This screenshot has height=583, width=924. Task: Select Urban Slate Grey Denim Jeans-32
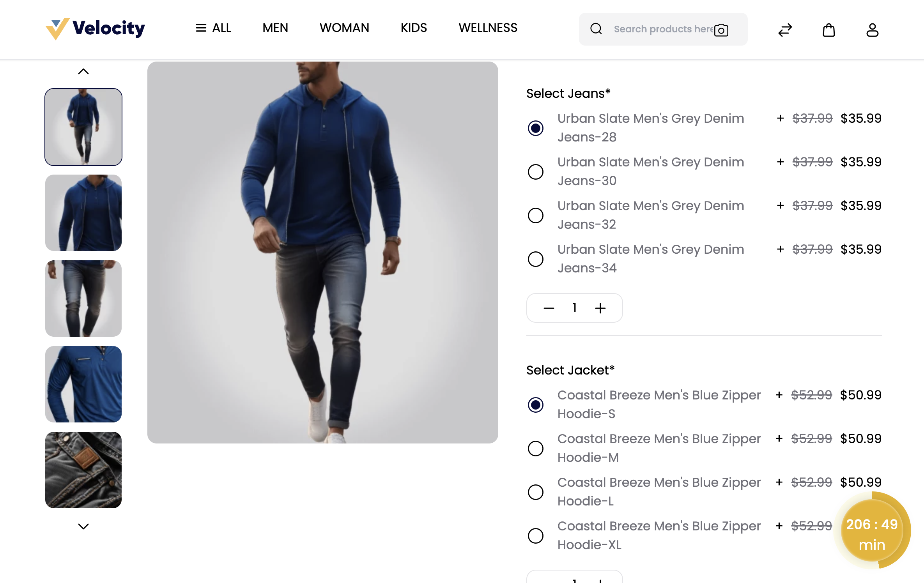(536, 215)
